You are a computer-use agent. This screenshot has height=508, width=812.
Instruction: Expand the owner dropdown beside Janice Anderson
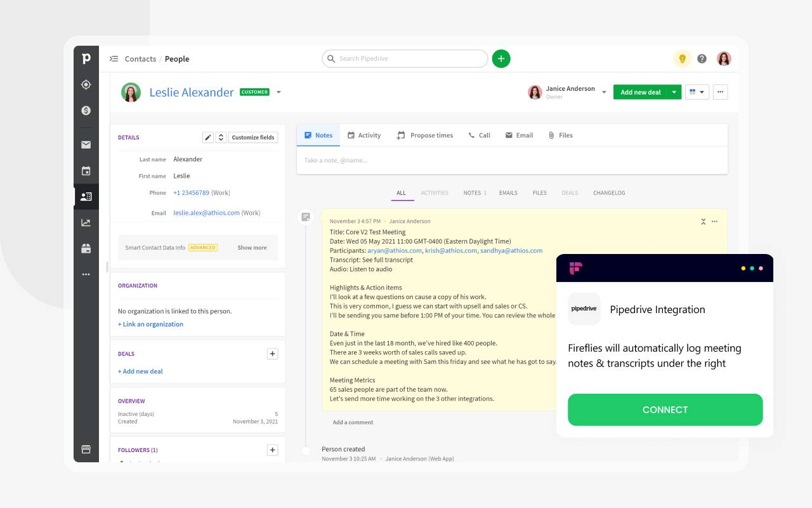pos(603,92)
